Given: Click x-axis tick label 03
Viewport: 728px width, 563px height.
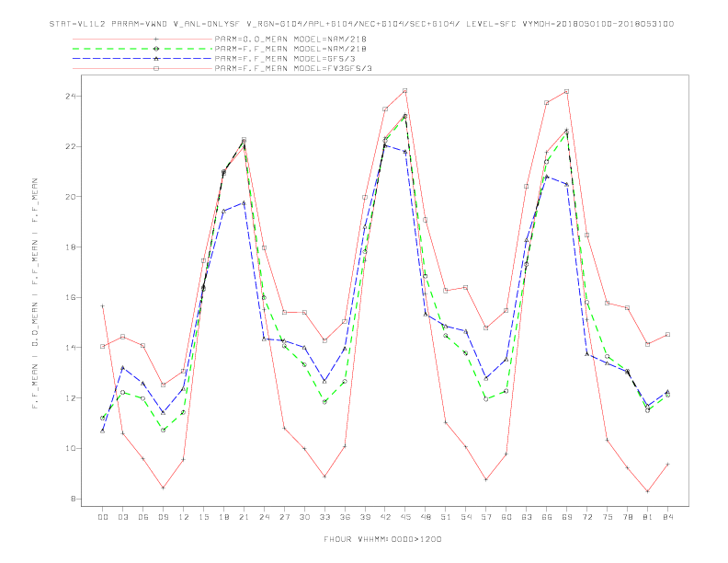Looking at the screenshot, I should click(122, 517).
